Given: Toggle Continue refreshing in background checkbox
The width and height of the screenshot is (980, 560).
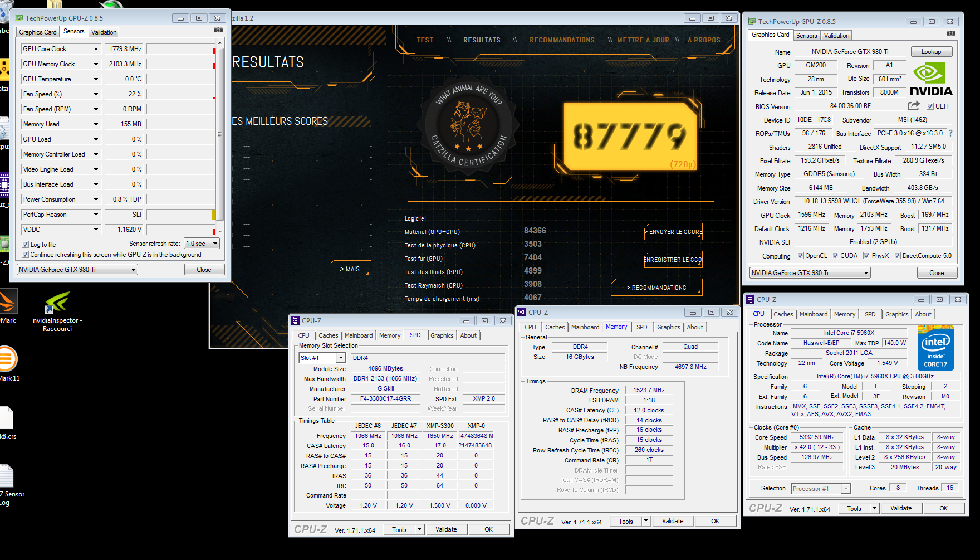Looking at the screenshot, I should (25, 255).
